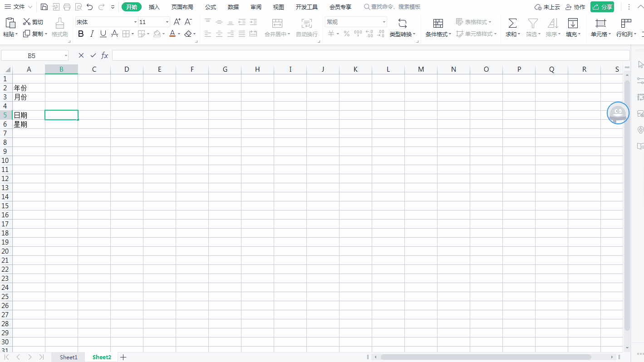The height and width of the screenshot is (362, 644).
Task: Open the Sheet1 tab
Action: coord(69,357)
